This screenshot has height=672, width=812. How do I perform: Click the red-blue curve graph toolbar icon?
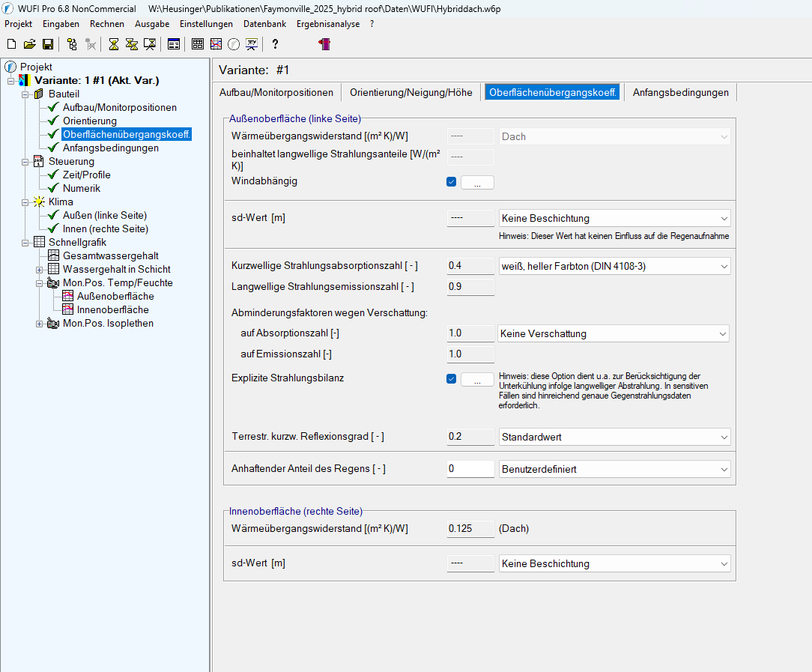click(x=216, y=44)
